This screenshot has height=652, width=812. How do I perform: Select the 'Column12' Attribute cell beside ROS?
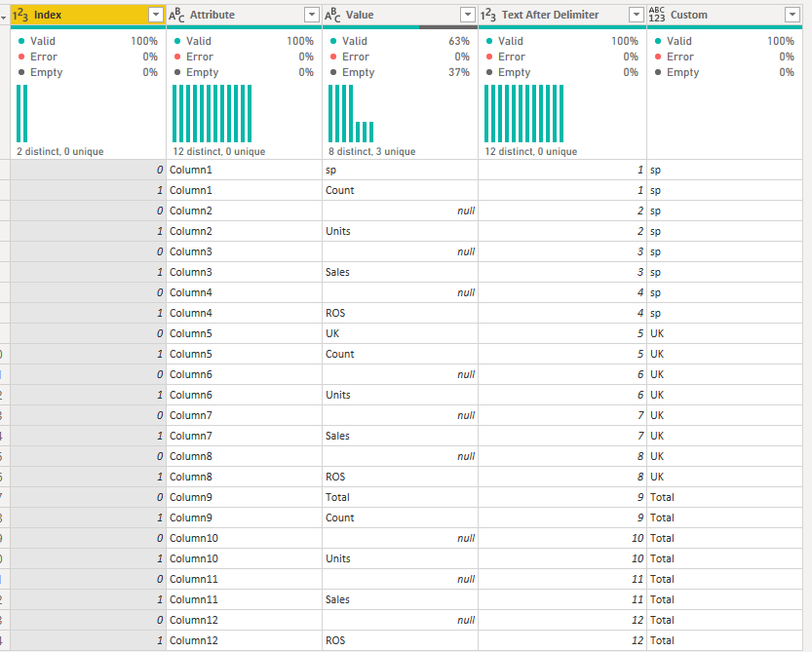(x=244, y=640)
